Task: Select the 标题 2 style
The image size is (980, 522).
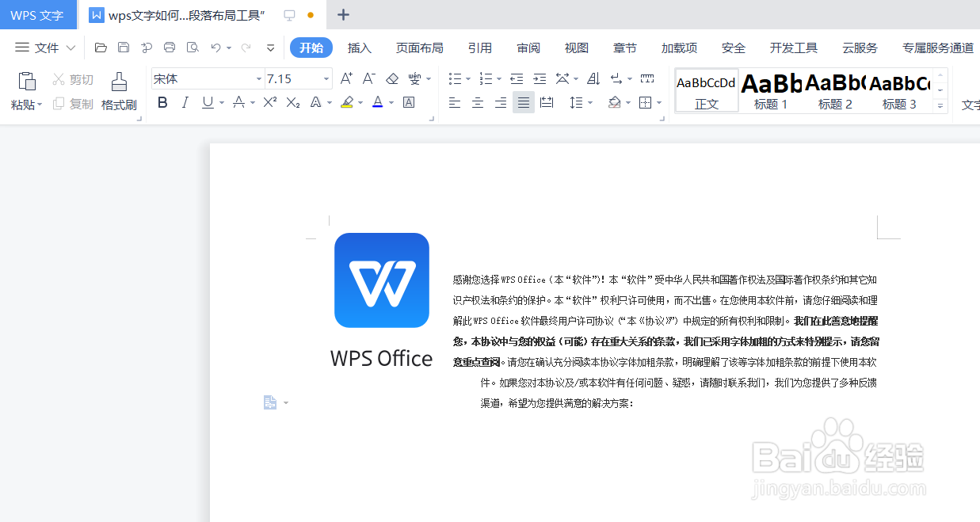Action: pos(835,90)
